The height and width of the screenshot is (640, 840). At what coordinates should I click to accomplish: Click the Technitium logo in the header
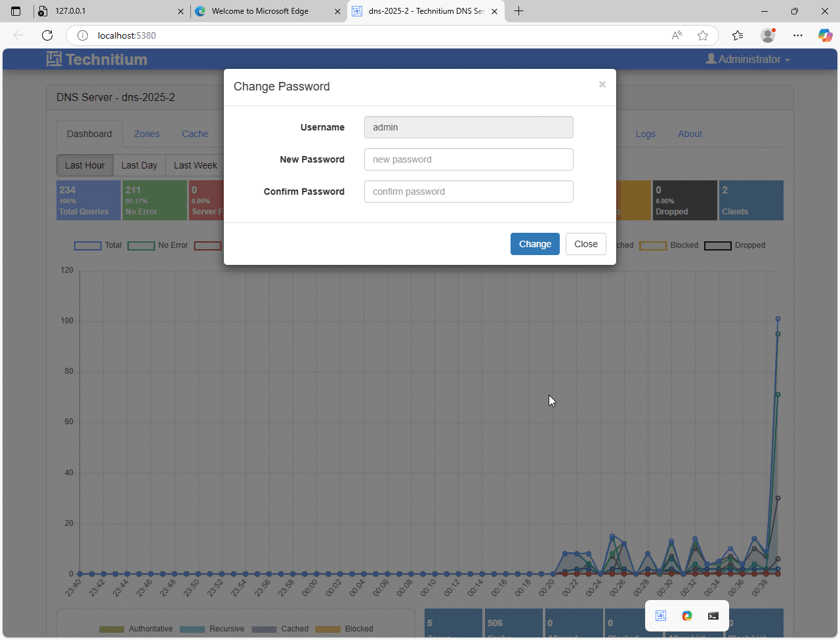point(96,59)
